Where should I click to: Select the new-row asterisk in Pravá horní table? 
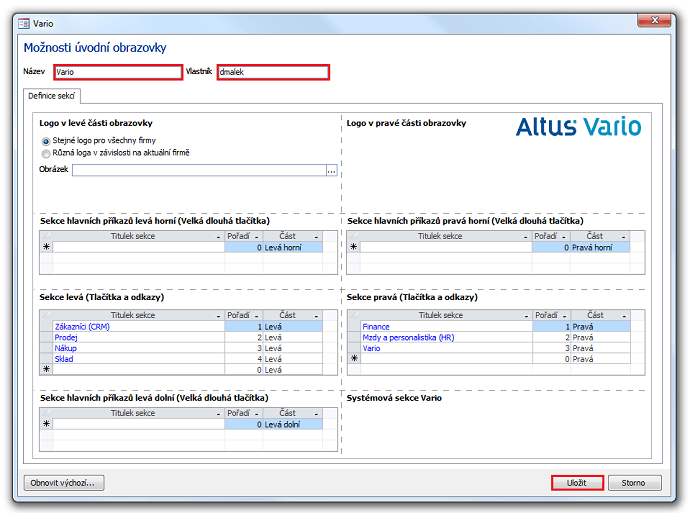(353, 247)
